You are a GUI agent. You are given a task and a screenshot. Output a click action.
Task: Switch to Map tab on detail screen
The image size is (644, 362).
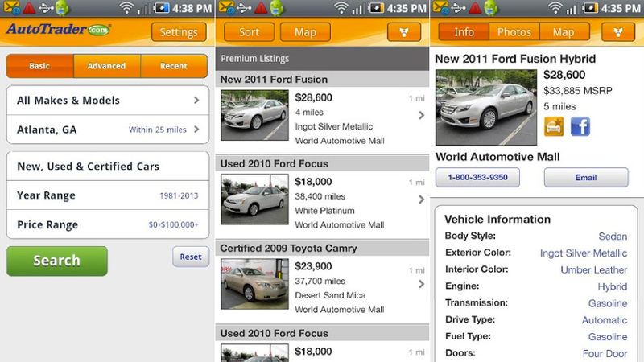click(x=563, y=32)
